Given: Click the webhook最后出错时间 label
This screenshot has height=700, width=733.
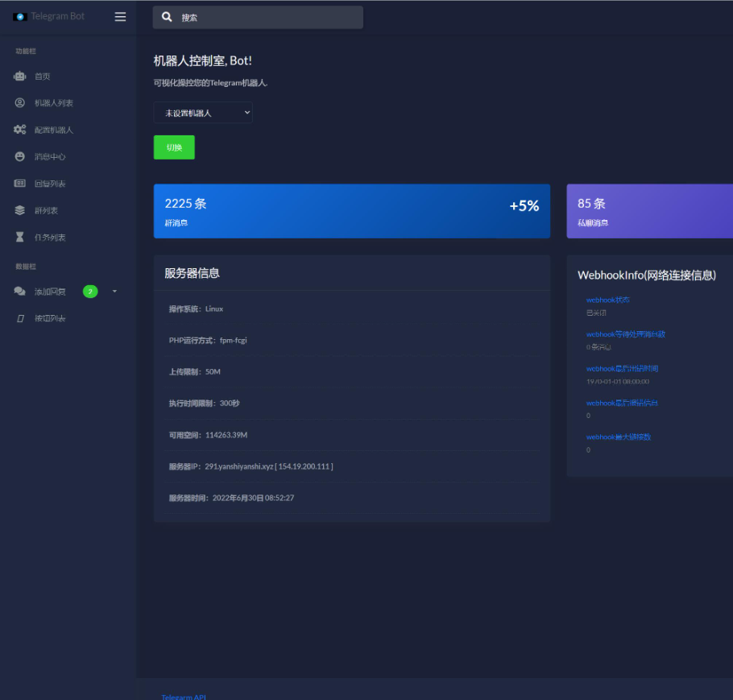Looking at the screenshot, I should click(x=622, y=368).
